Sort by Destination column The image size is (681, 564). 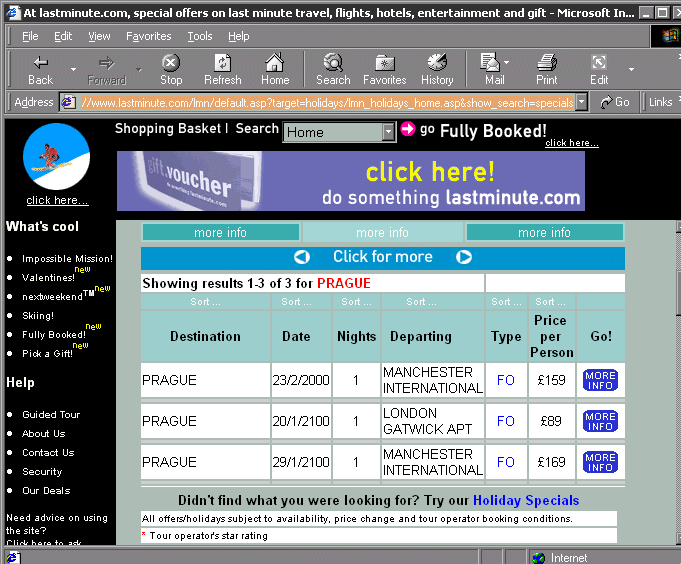(205, 302)
